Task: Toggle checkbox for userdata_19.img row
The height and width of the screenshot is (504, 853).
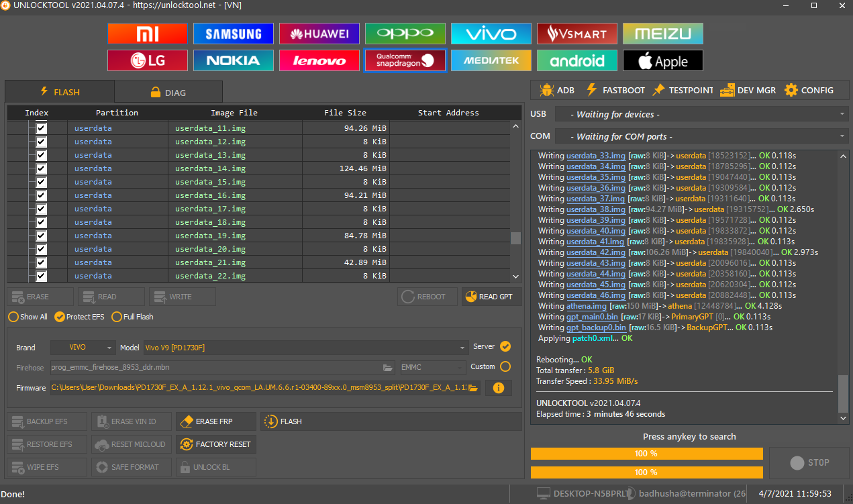Action: tap(41, 236)
